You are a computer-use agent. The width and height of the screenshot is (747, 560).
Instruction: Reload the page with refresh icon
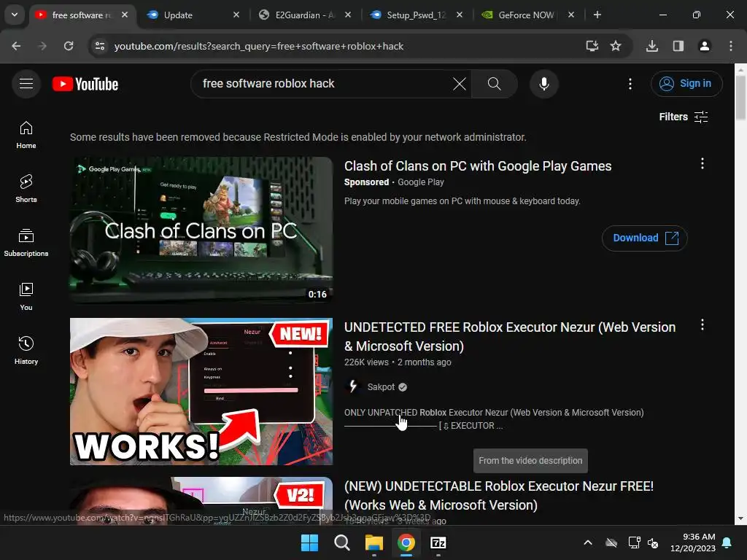tap(69, 46)
